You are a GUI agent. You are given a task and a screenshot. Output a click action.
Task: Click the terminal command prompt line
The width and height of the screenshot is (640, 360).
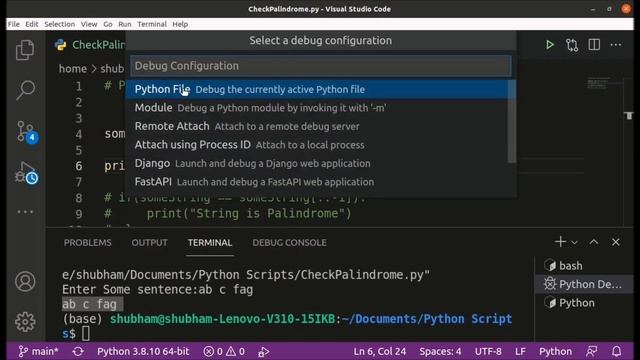tap(287, 326)
